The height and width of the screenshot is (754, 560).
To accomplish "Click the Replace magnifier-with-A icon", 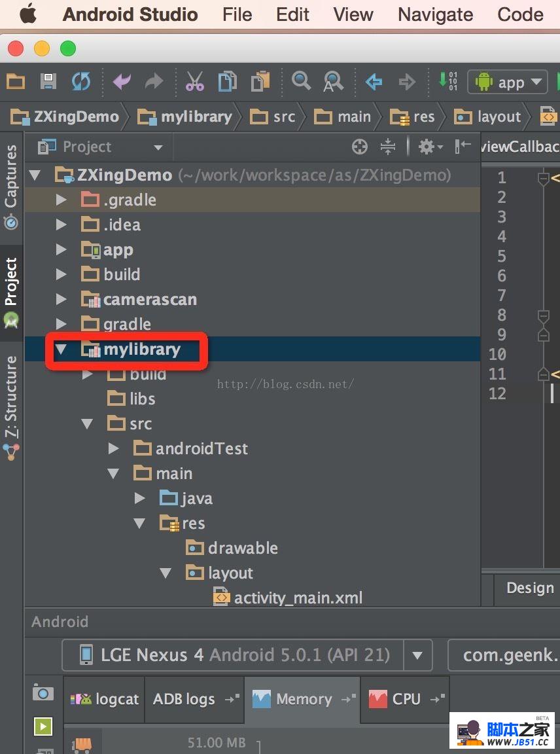I will click(x=333, y=81).
